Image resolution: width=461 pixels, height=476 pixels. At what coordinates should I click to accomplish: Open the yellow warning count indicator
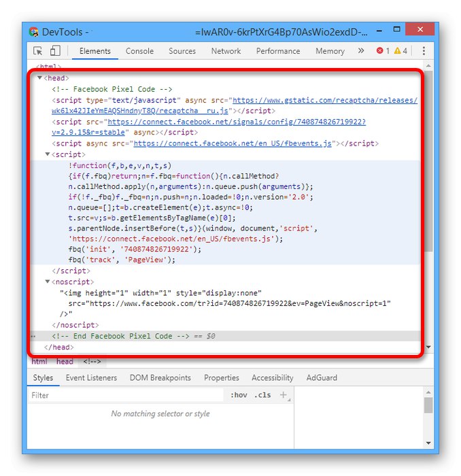coord(400,51)
